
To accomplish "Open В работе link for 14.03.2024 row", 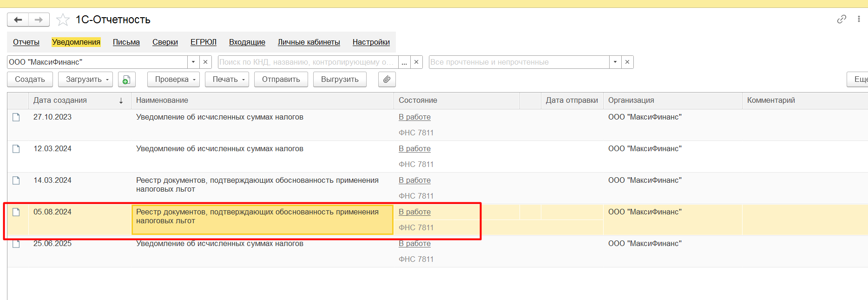I will pos(414,180).
